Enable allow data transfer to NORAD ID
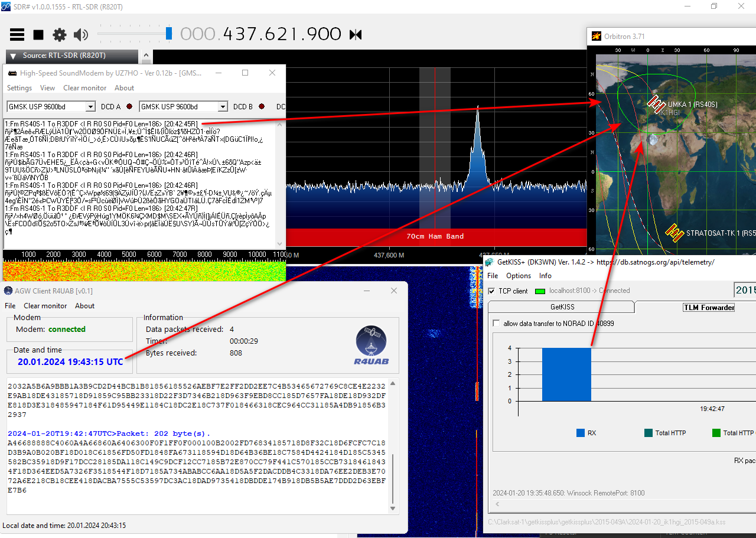 [496, 324]
